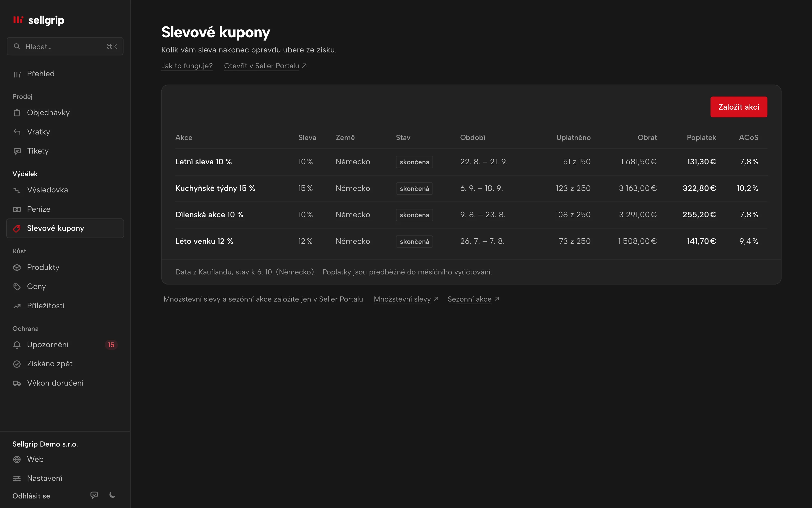The width and height of the screenshot is (812, 508).
Task: Click the 51 z 150 redeemed value
Action: [x=577, y=162]
